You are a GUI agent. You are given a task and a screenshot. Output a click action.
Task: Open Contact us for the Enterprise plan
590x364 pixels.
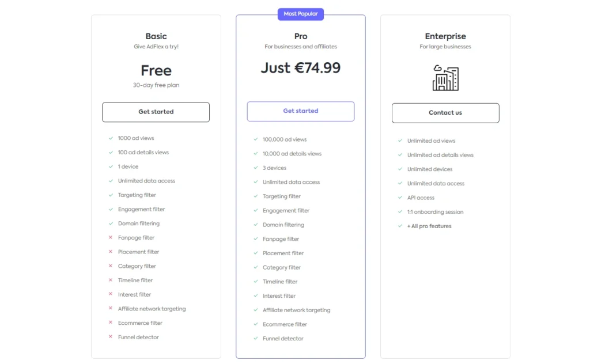coord(445,113)
